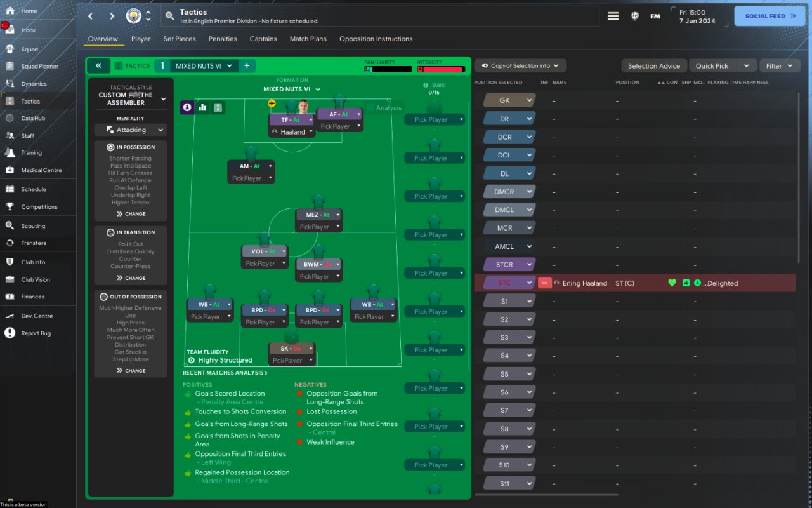Expand the Attacking mentality dropdown

[131, 130]
